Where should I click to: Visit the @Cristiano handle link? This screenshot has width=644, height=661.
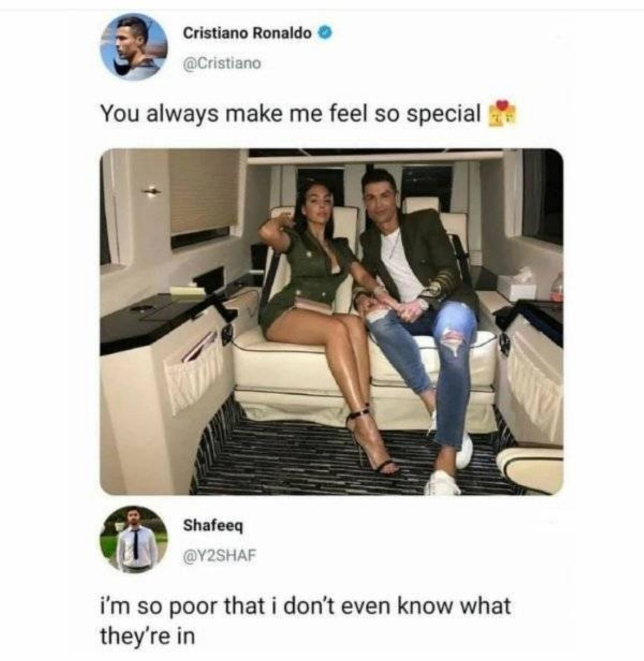(x=222, y=63)
